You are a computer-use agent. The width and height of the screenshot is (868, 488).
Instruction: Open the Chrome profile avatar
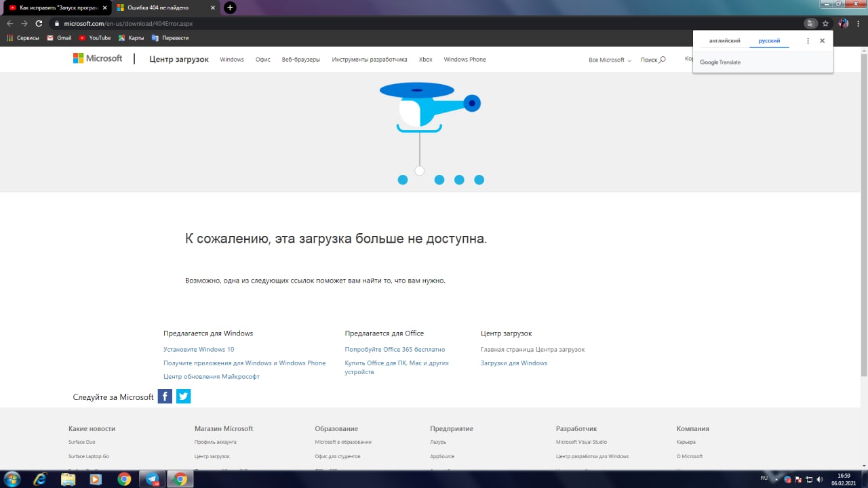[844, 23]
